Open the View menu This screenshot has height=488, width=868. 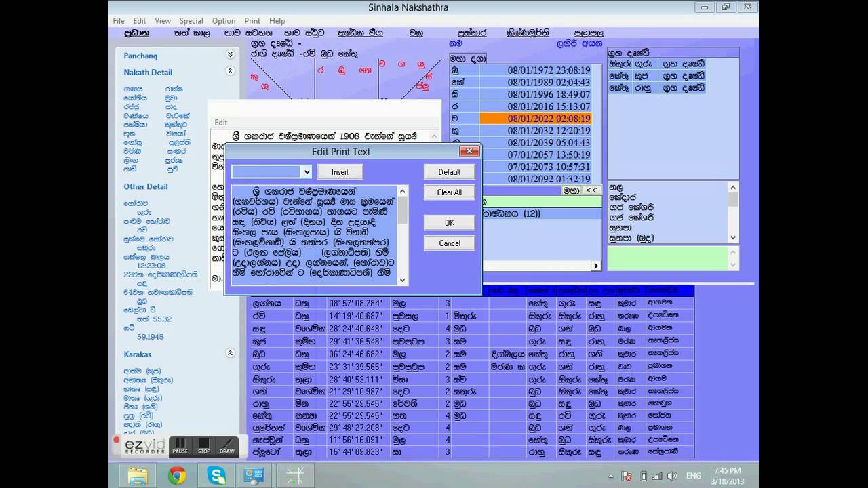point(163,21)
